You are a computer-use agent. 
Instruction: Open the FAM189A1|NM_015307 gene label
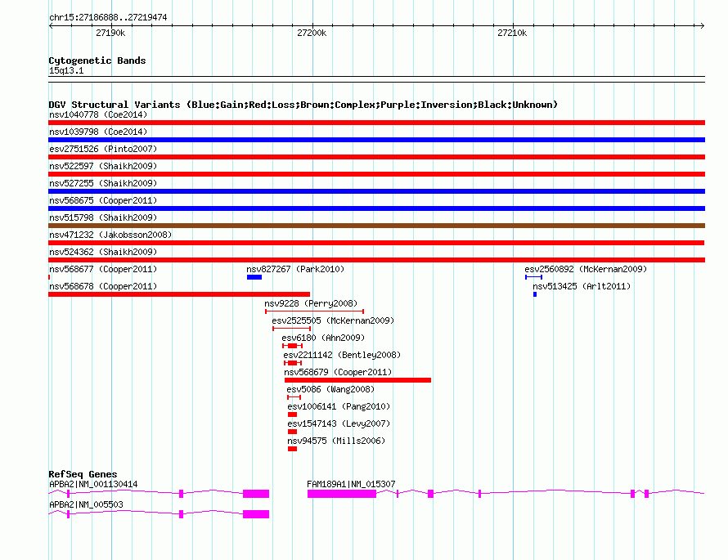351,484
